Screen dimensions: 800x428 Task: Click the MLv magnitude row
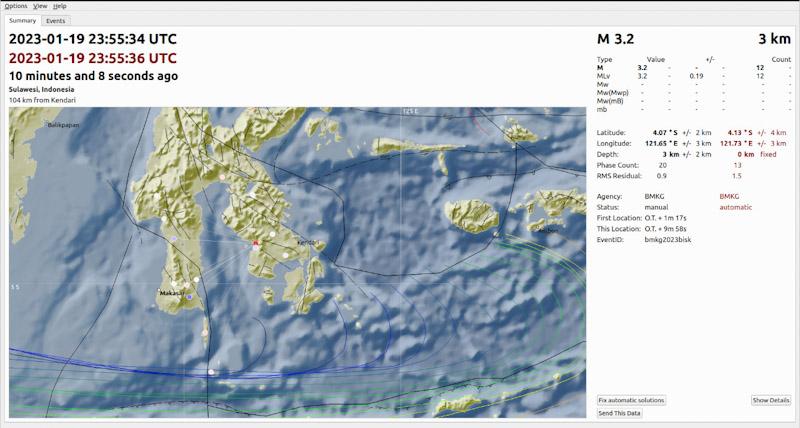tap(693, 76)
